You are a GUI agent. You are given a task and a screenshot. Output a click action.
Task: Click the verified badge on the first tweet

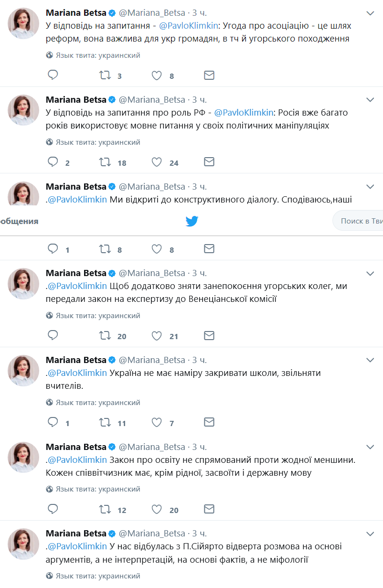pyautogui.click(x=112, y=13)
